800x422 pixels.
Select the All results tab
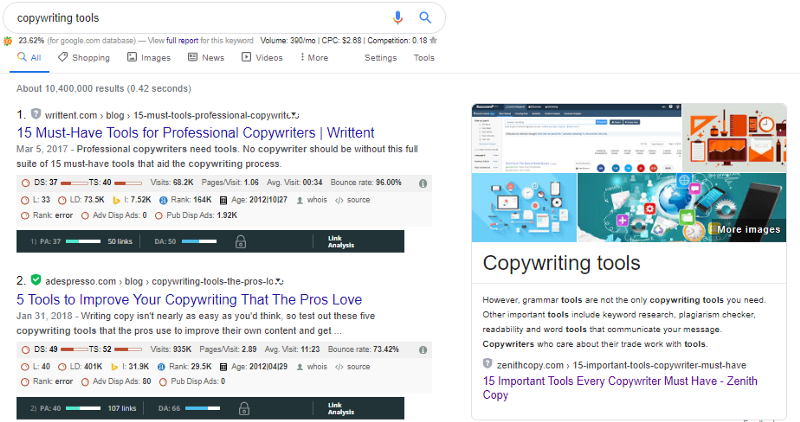point(30,58)
